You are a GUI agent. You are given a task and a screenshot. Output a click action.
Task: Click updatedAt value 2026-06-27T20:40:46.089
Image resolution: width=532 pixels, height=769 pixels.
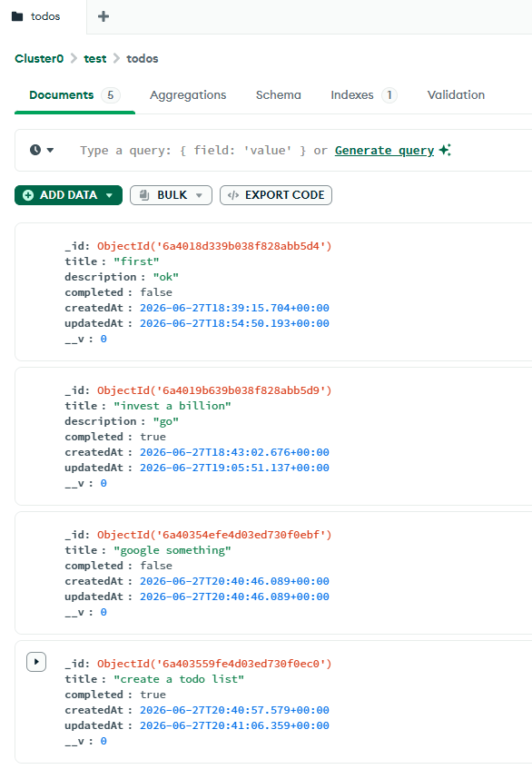pos(234,596)
